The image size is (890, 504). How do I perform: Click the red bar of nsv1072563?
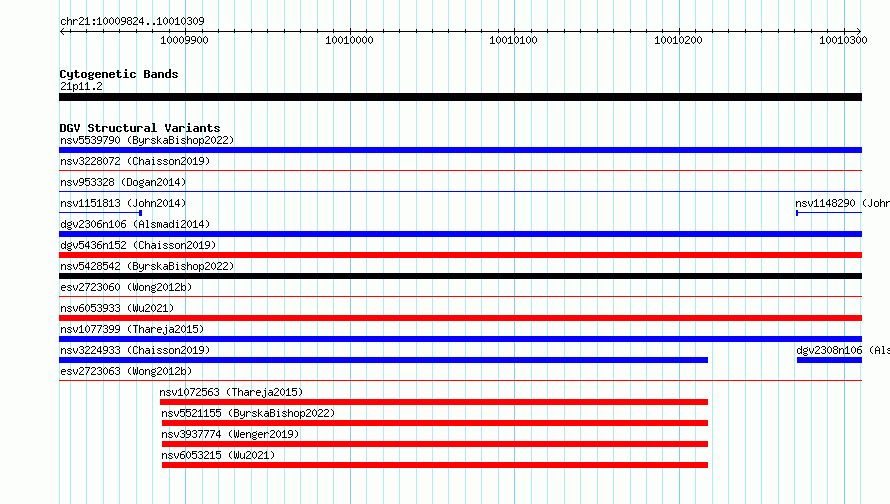tap(434, 402)
